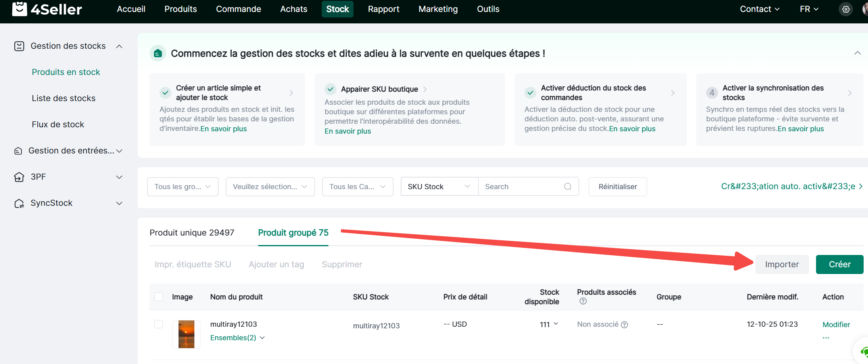Open the three-dots more actions menu

826,338
